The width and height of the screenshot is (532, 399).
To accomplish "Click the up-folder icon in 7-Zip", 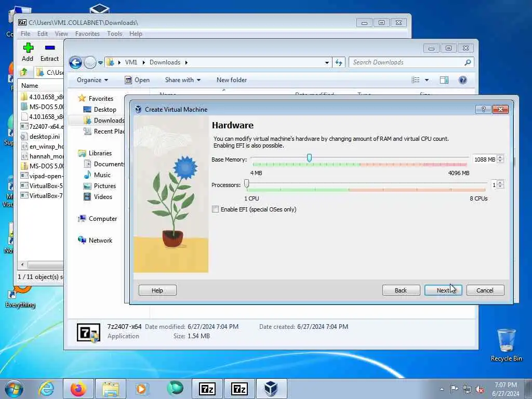I will 24,72.
